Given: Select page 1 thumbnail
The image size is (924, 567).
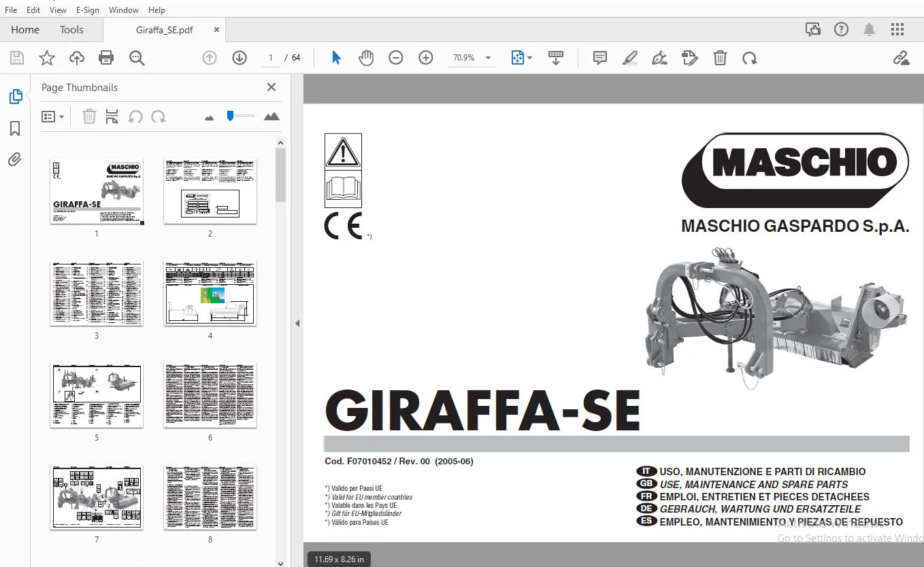Looking at the screenshot, I should 97,191.
